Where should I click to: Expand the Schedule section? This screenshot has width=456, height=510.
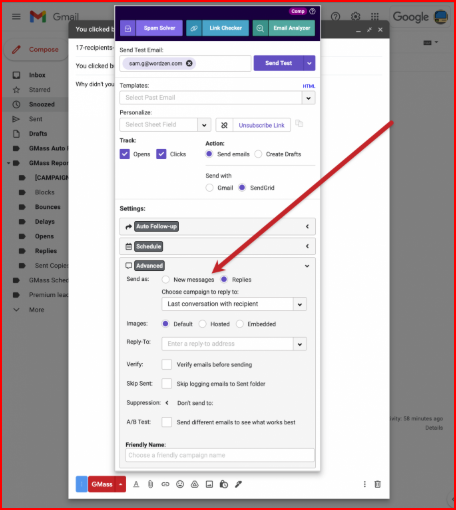point(217,246)
